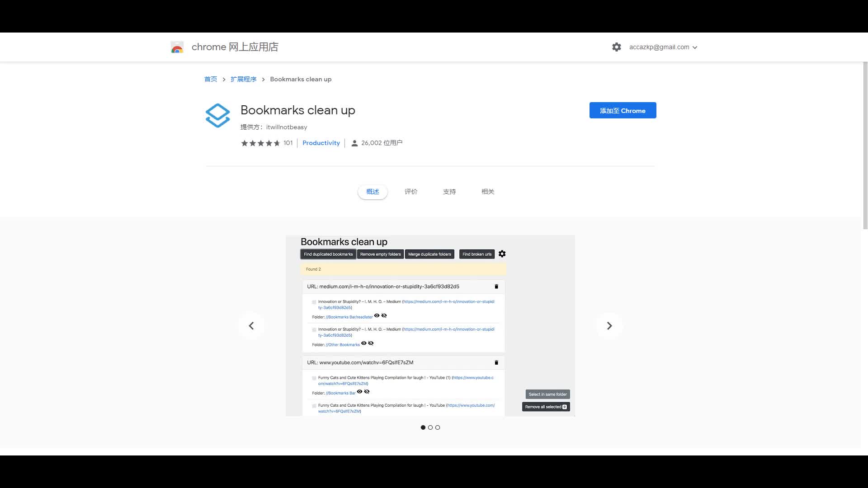The width and height of the screenshot is (868, 488).
Task: Open the Productivity category link
Action: point(321,143)
